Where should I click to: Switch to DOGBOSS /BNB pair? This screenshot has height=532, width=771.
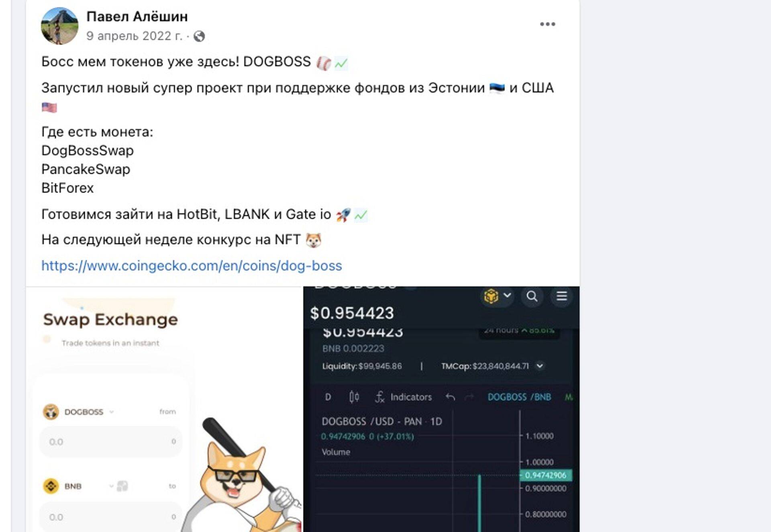click(x=519, y=397)
